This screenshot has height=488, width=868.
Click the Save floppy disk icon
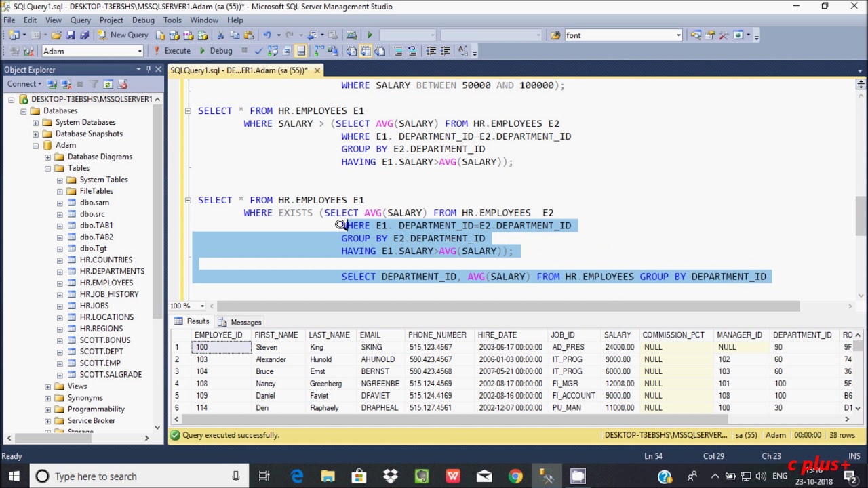tap(71, 35)
